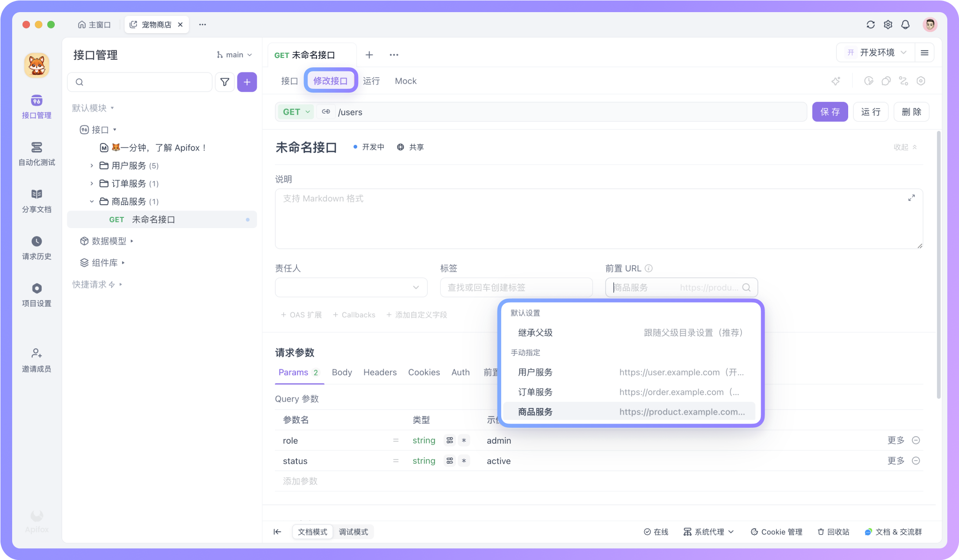Viewport: 959px width, 560px height.
Task: Click the AI sparkle icon in toolbar
Action: point(836,81)
